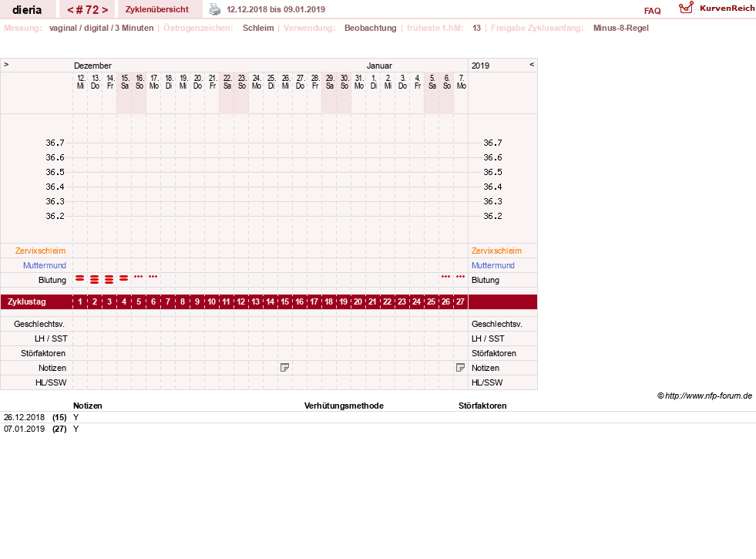Click the left Blutung row label
This screenshot has width=756, height=559.
(x=52, y=280)
